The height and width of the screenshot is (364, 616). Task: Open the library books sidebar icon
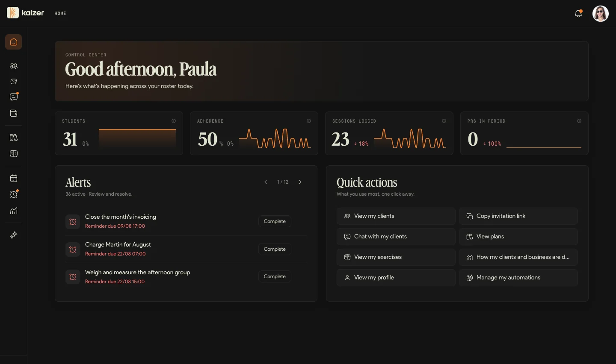click(14, 138)
